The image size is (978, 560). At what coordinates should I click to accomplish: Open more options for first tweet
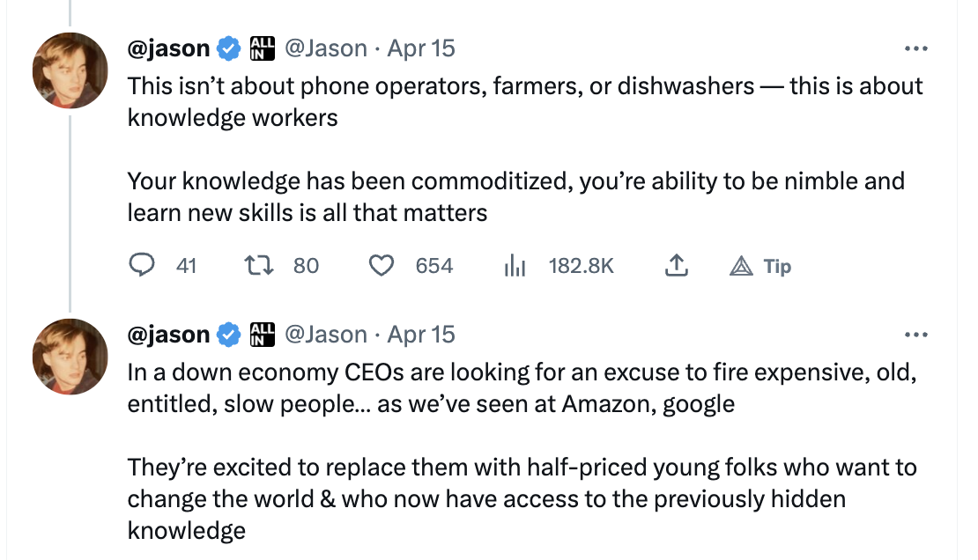pos(915,48)
